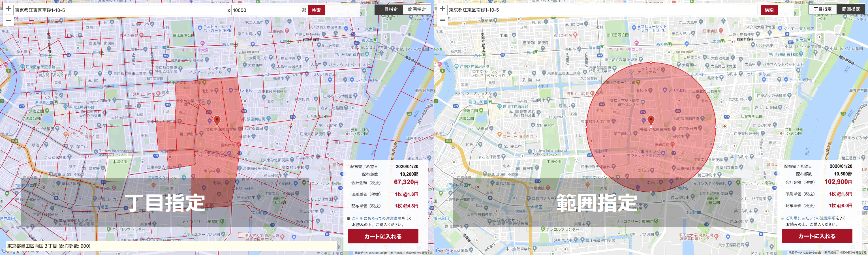Click 藤崎病院 hospital marker on 丁目指定 map
Viewport: 868px width, 255px height.
tap(238, 145)
